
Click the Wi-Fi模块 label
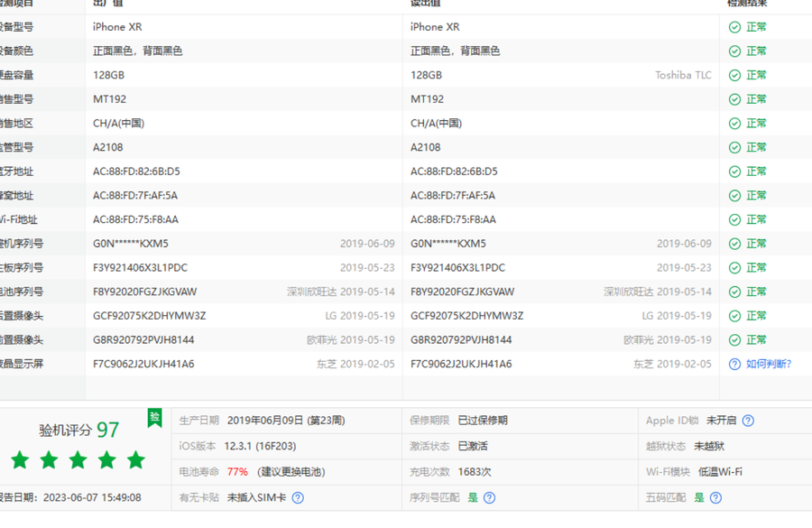[x=668, y=472]
